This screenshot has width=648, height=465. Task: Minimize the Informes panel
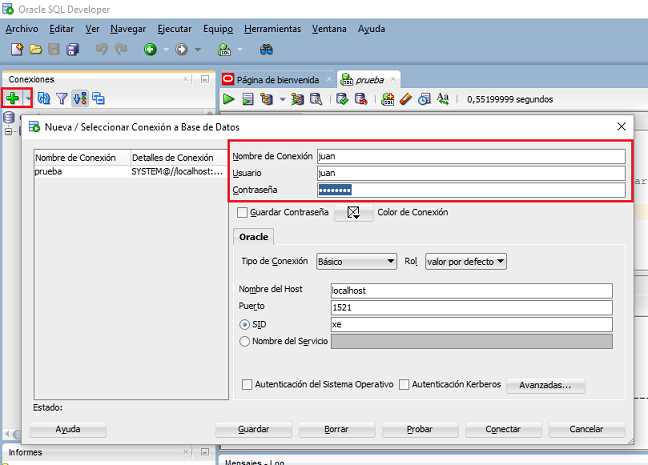[205, 452]
